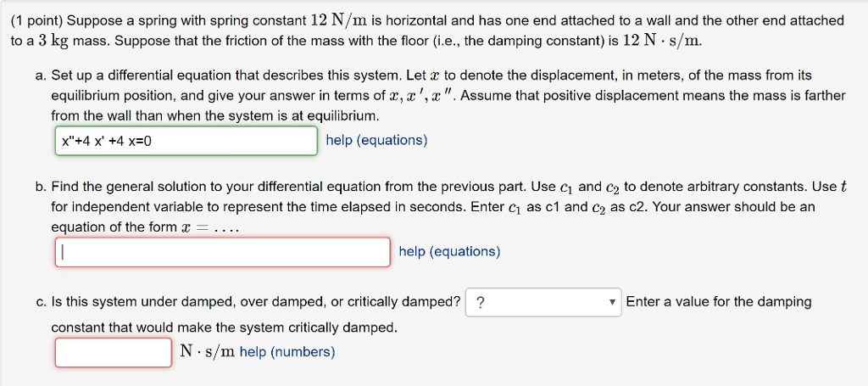The height and width of the screenshot is (386, 868).
Task: Click the part "b." item label
Action: point(41,187)
